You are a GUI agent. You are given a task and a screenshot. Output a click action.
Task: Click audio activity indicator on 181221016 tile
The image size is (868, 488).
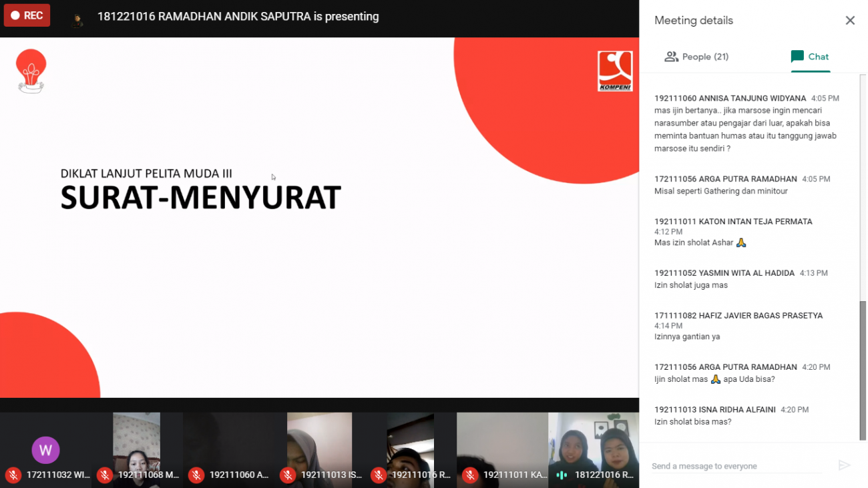(x=562, y=475)
